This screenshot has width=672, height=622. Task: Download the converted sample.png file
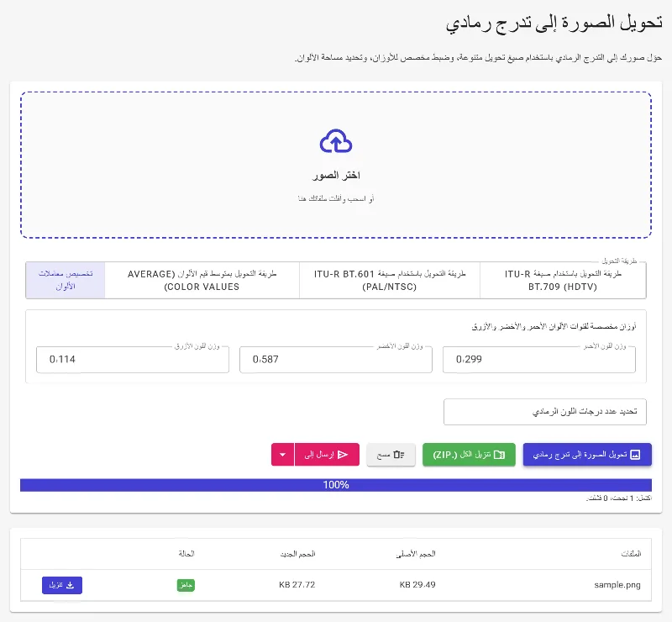(x=62, y=585)
